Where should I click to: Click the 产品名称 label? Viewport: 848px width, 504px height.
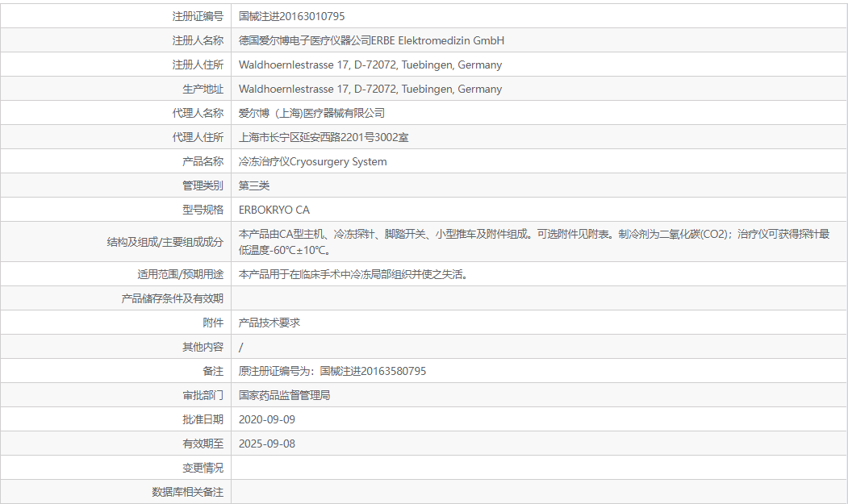[203, 161]
